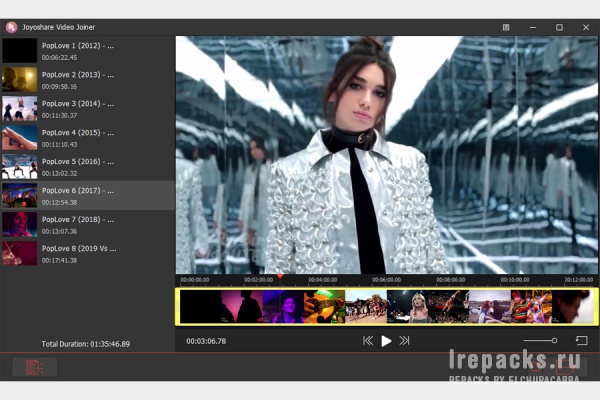Select PopLove 4 (2015) video
This screenshot has height=400, width=600.
pos(88,138)
